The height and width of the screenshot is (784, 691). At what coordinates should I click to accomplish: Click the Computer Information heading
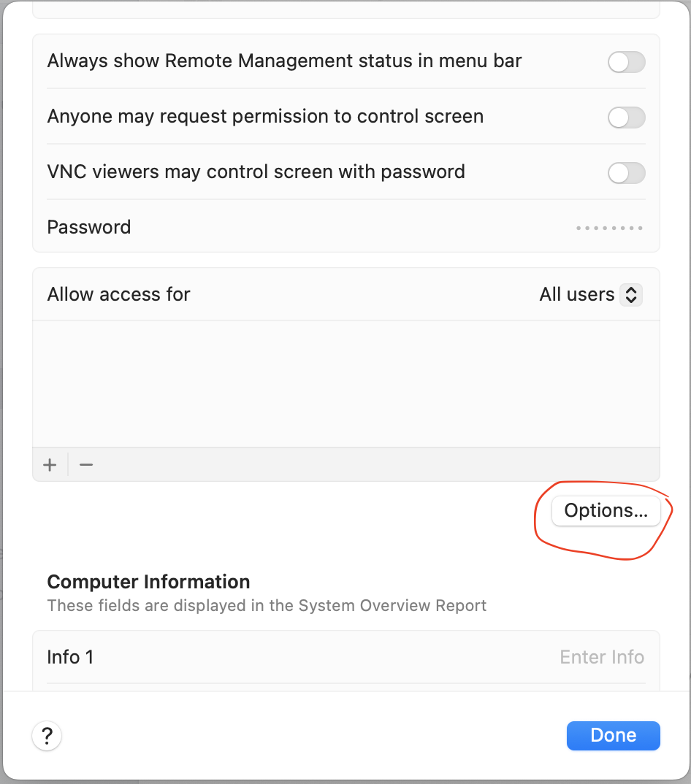(148, 582)
